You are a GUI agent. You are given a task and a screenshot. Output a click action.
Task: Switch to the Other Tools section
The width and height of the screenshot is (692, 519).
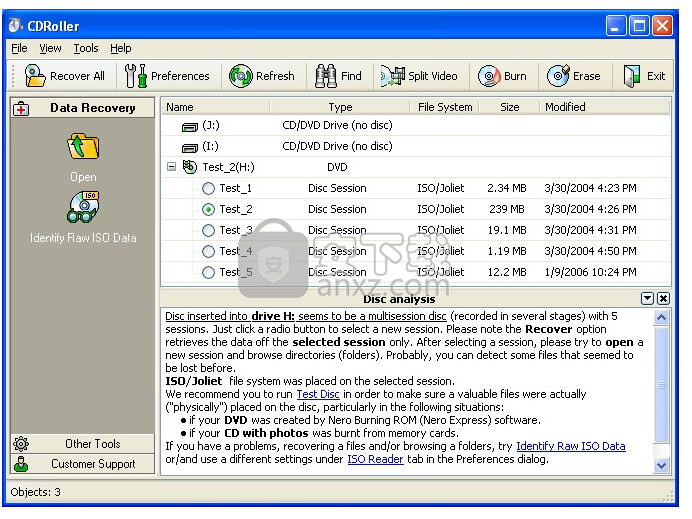(83, 444)
